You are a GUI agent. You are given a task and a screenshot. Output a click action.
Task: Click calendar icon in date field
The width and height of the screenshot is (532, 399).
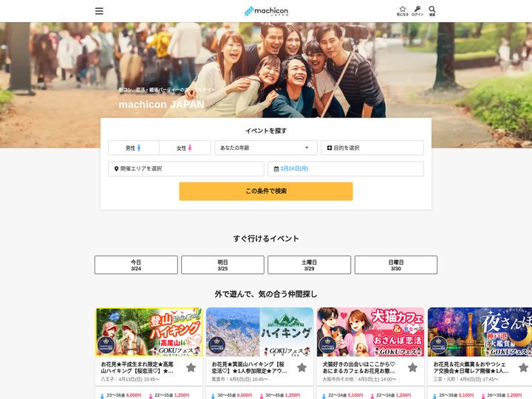pyautogui.click(x=276, y=168)
